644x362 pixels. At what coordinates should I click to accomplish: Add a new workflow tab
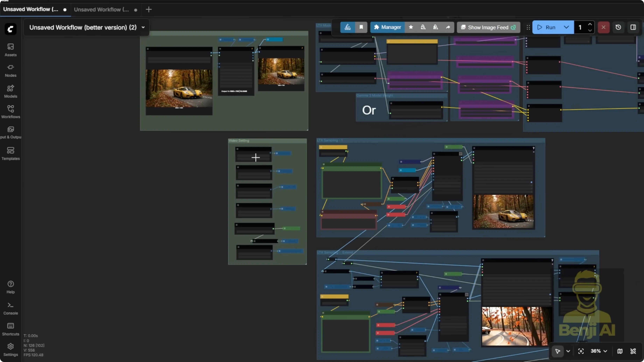149,9
